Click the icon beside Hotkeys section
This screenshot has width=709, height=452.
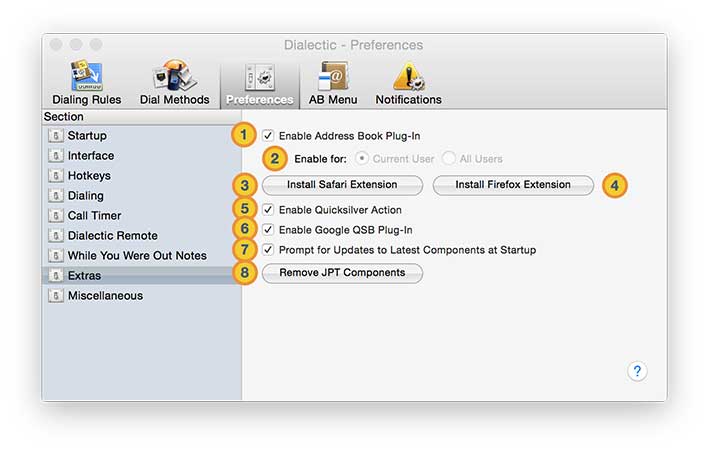[56, 175]
